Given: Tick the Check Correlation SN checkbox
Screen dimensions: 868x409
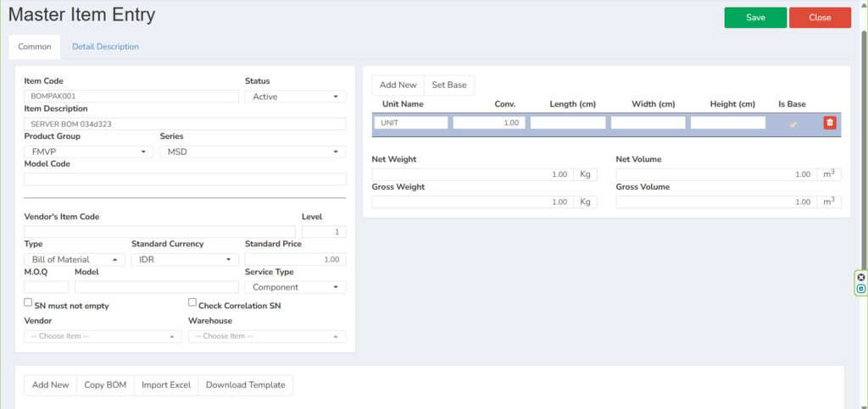Looking at the screenshot, I should (x=192, y=302).
